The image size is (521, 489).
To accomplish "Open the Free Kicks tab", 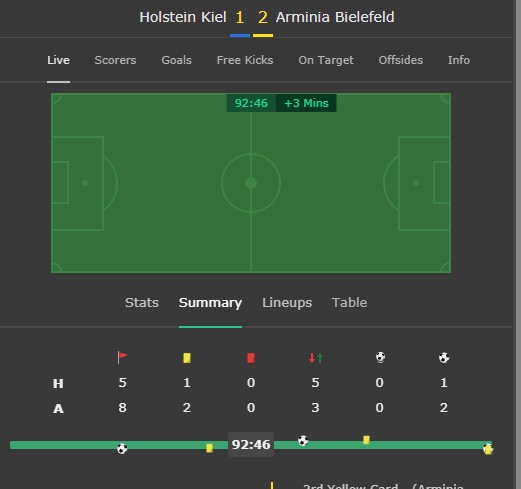I will 245,60.
